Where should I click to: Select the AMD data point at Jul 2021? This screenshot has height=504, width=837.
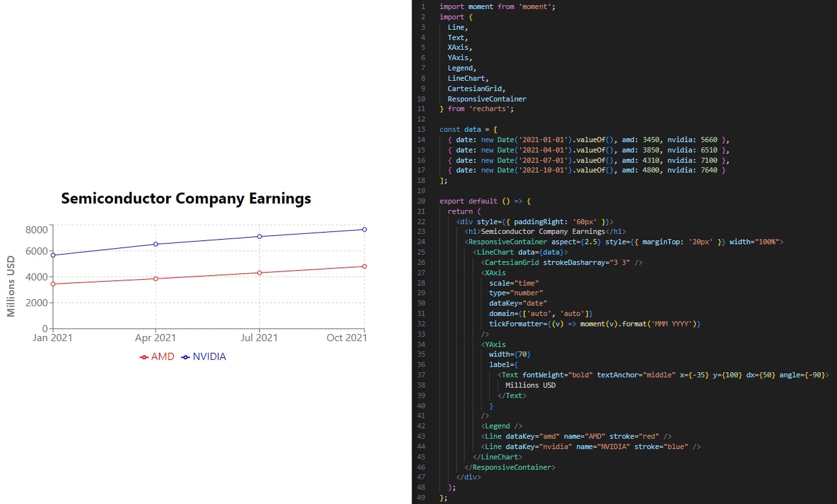[x=260, y=273]
